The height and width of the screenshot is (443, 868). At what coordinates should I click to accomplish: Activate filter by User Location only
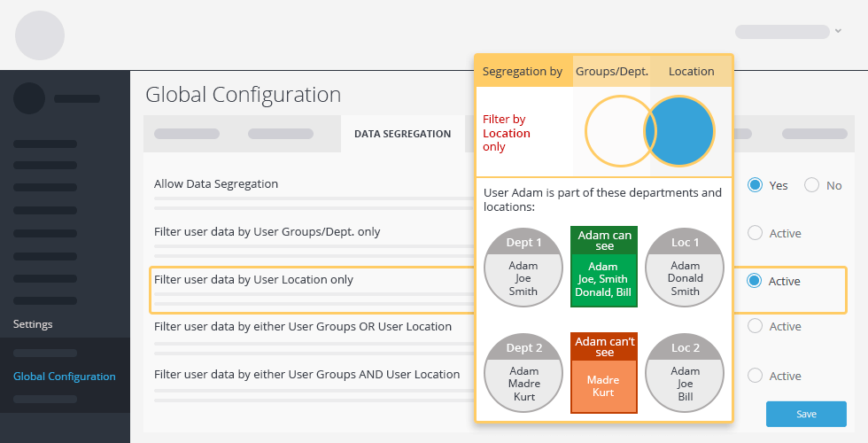pos(755,281)
